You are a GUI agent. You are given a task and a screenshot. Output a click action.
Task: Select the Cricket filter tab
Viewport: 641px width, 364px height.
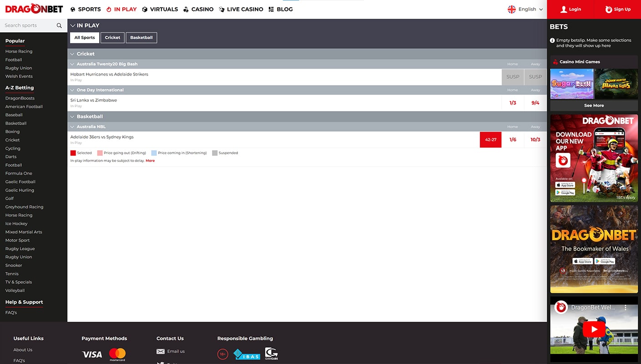112,38
